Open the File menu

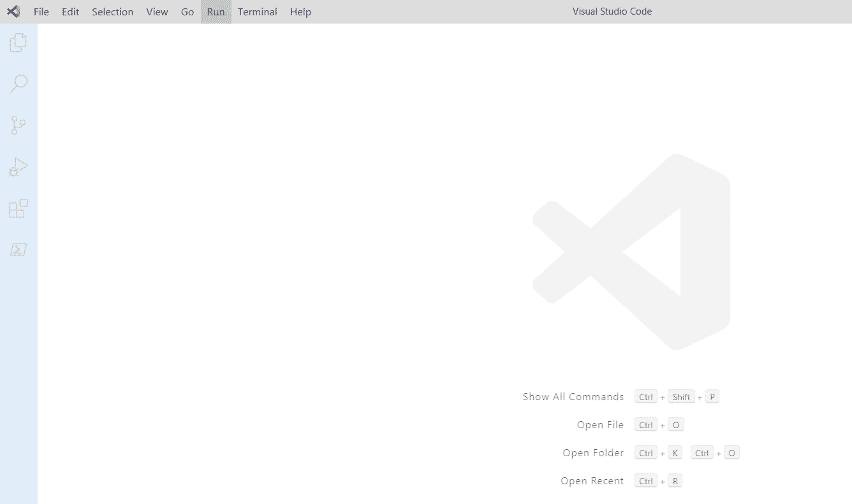click(41, 11)
